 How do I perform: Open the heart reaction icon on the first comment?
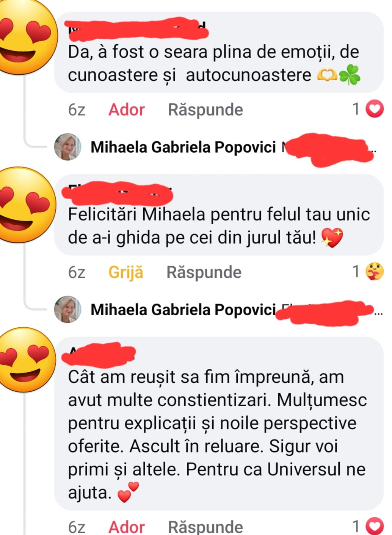(375, 110)
